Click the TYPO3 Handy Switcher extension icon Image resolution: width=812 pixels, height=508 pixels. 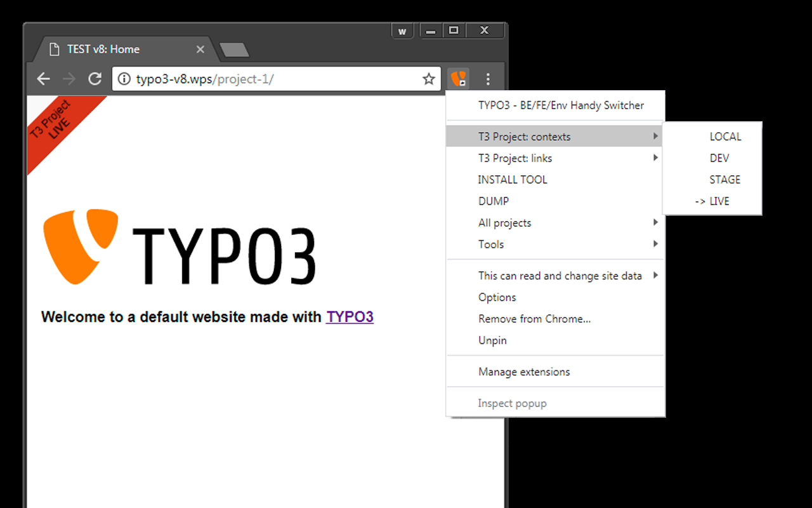coord(458,79)
